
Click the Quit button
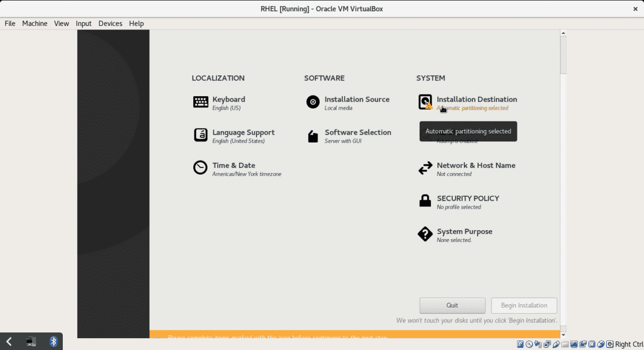coord(452,305)
